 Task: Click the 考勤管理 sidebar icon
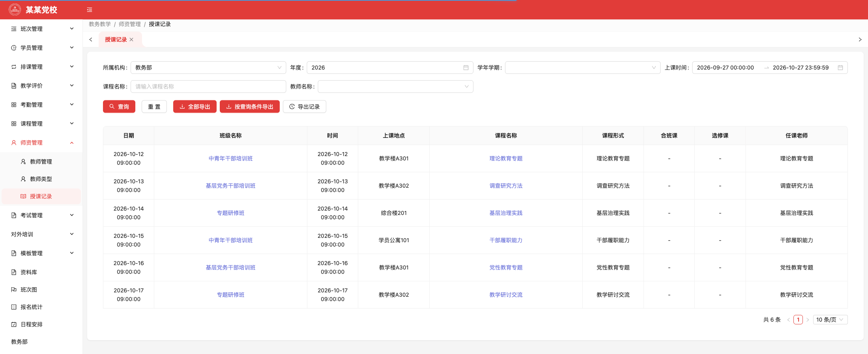[x=14, y=105]
